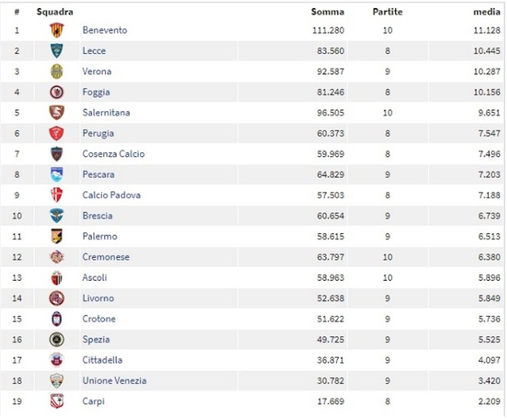Image resolution: width=507 pixels, height=420 pixels.
Task: Sort table by Partite column header
Action: [387, 12]
